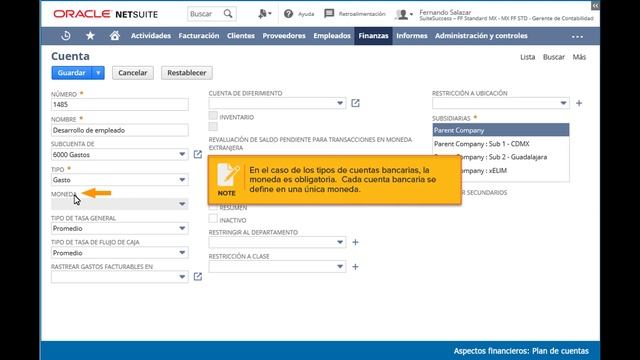This screenshot has height=360, width=640.
Task: Open Cuenta de Diferimiento record icon
Action: [x=356, y=103]
